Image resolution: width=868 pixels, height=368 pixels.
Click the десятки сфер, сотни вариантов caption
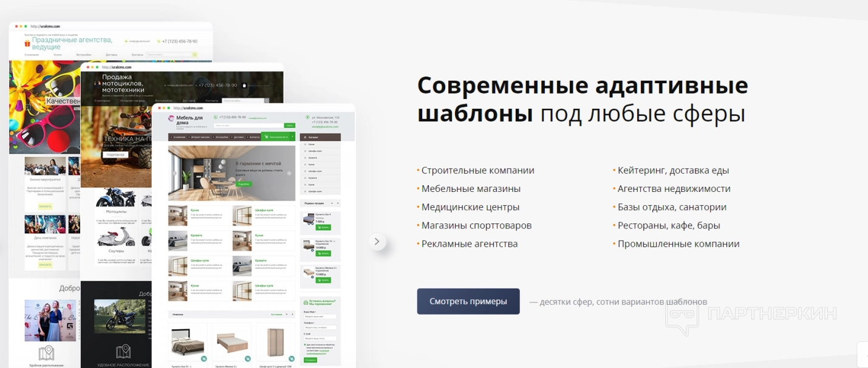618,302
